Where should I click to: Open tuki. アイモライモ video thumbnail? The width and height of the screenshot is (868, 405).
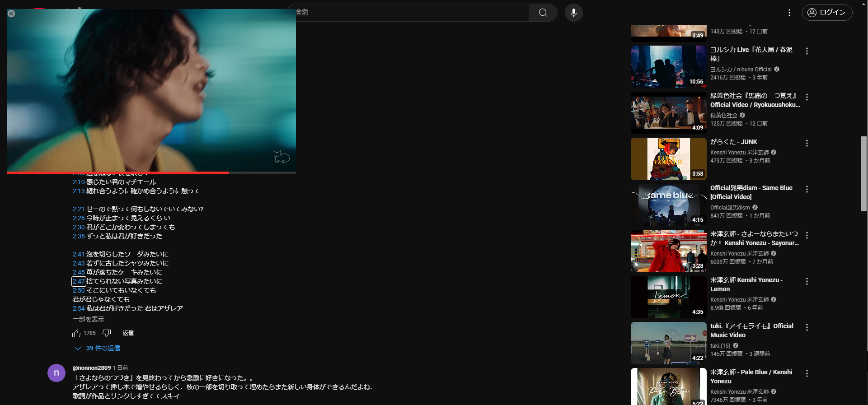pos(668,343)
